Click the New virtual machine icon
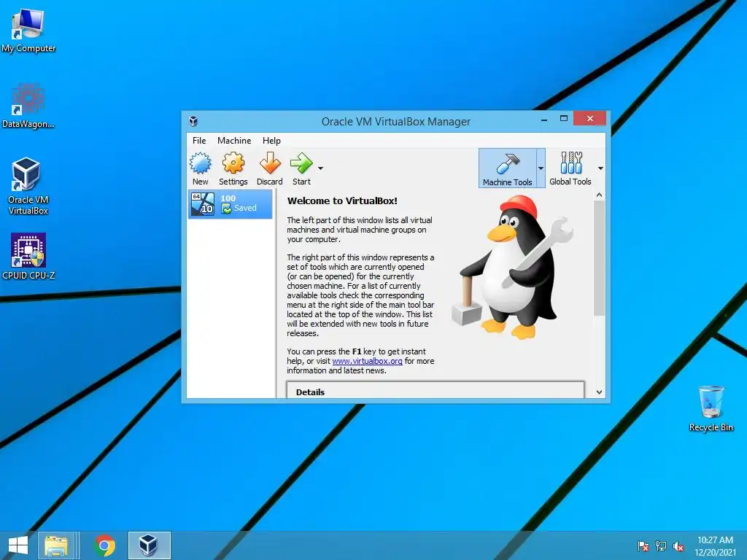Viewport: 747px width, 560px height. point(200,163)
